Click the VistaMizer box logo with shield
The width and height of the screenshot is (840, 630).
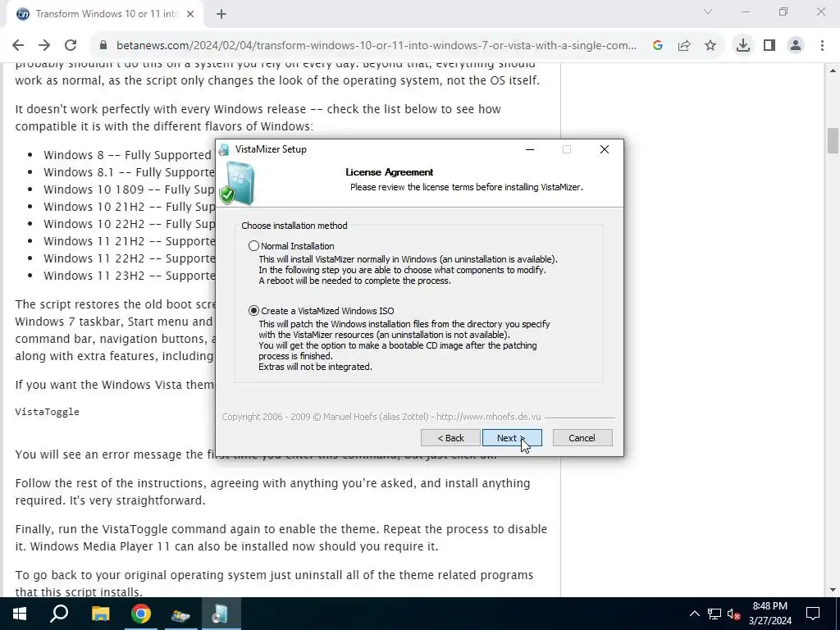[237, 184]
